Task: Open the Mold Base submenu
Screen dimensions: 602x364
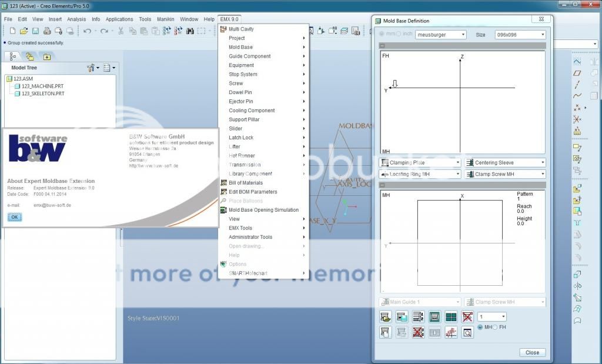Action: point(241,47)
